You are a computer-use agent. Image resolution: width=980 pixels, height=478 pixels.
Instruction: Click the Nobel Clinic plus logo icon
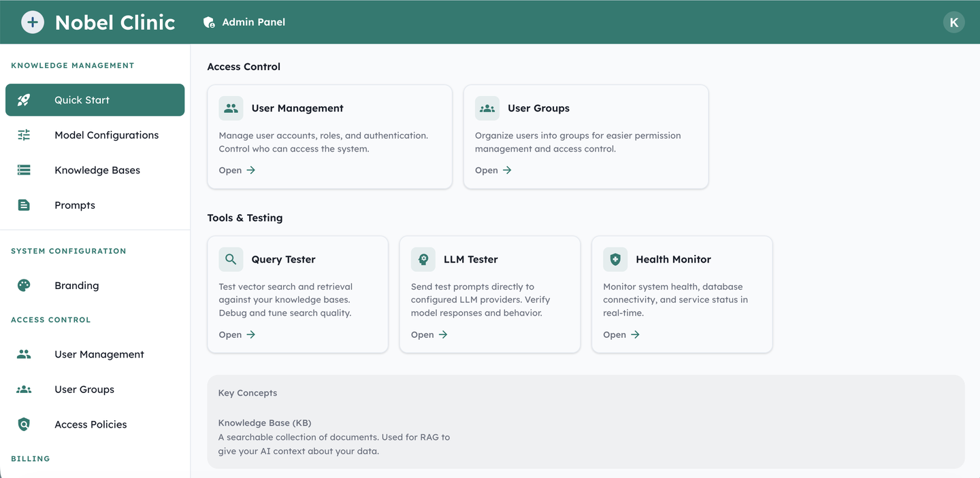[x=32, y=22]
